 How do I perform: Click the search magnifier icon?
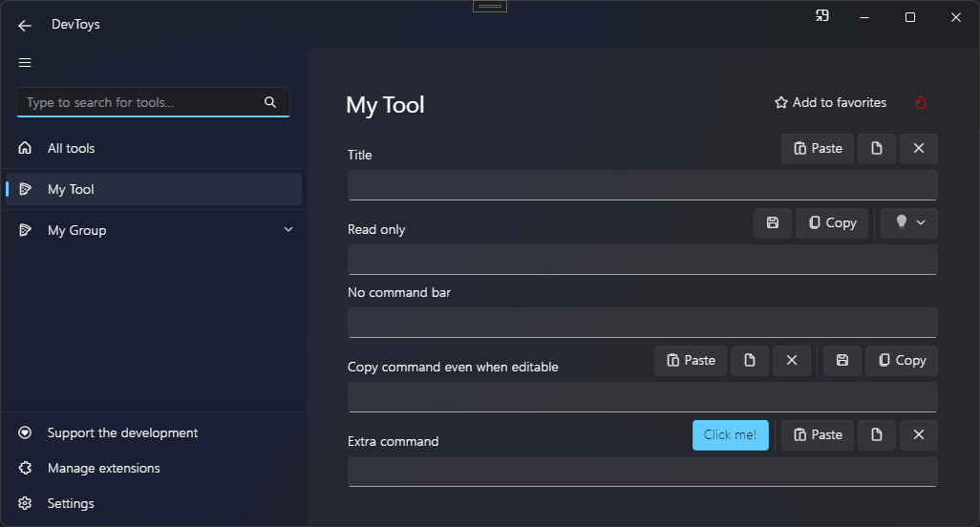pyautogui.click(x=270, y=102)
